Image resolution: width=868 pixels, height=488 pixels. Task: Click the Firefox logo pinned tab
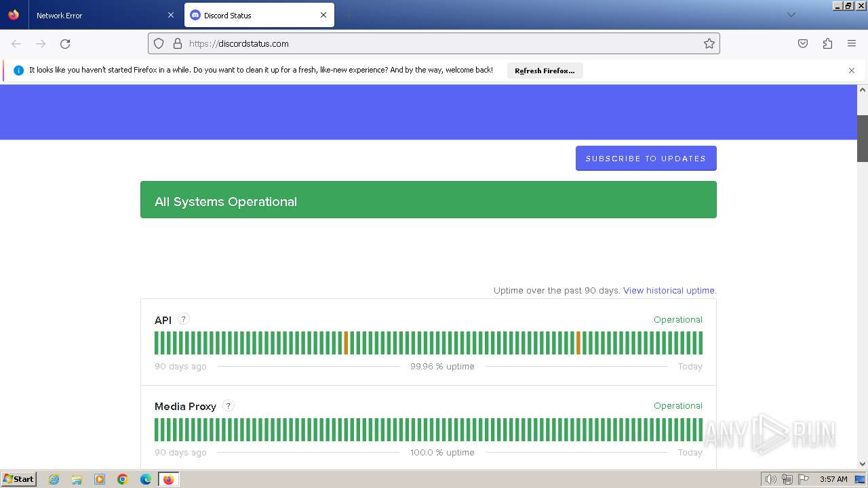(x=14, y=15)
